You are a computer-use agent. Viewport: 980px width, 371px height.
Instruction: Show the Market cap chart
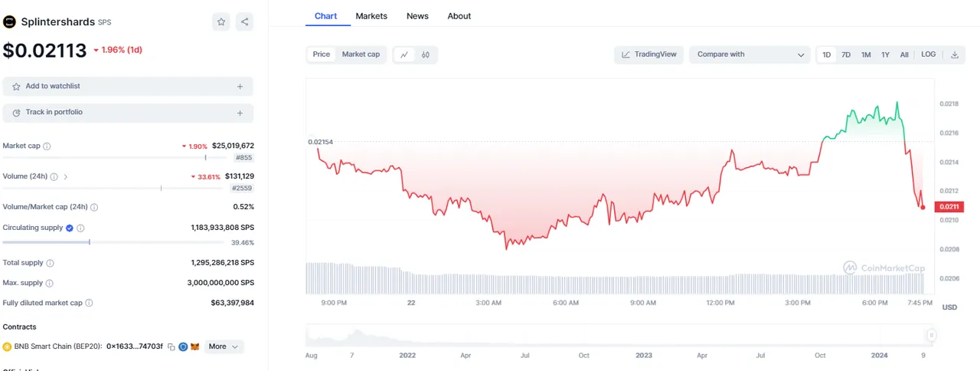(361, 54)
